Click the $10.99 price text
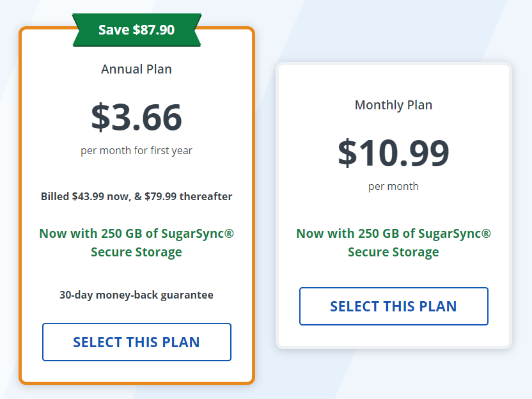The image size is (532, 399). [394, 153]
